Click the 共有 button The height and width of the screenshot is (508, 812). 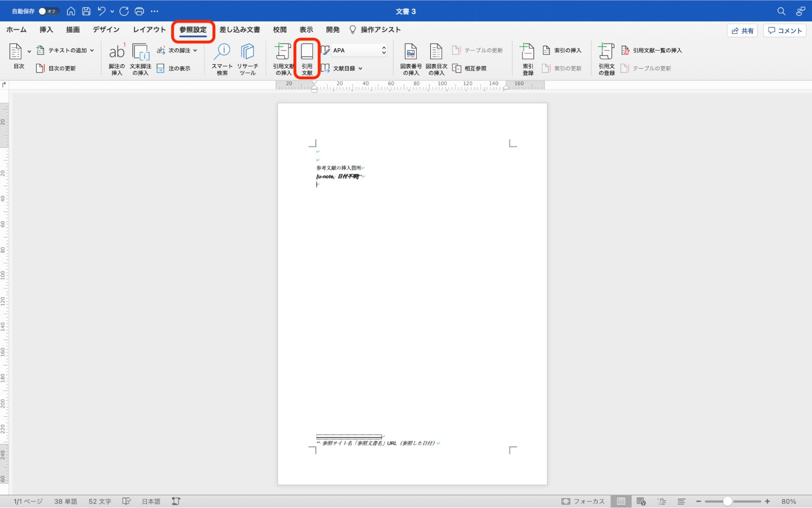[742, 30]
